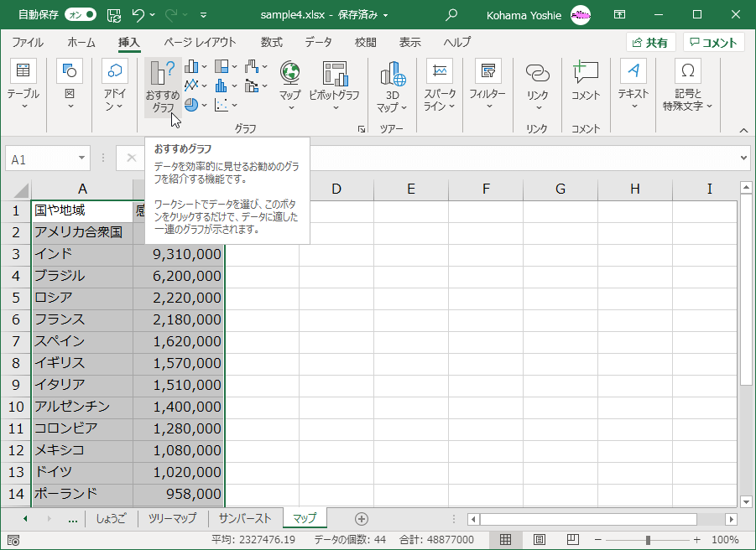Click the おすすめグラフ (Recommended Charts) button
Viewport: 756px width, 550px height.
click(163, 86)
